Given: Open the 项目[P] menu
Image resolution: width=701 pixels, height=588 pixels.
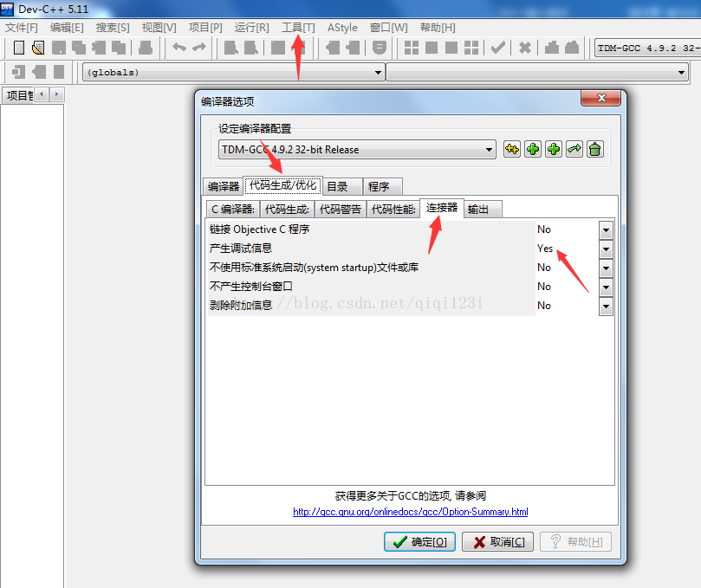Looking at the screenshot, I should [205, 28].
